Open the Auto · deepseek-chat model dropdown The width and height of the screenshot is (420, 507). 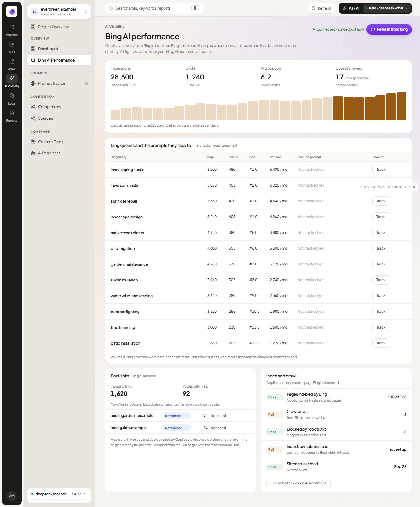387,8
